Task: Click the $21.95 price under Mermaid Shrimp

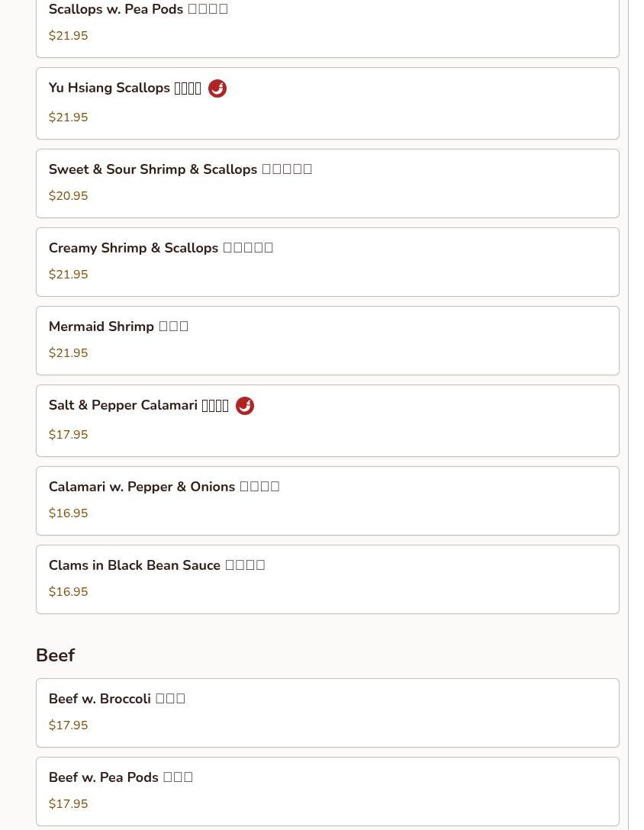Action: click(69, 353)
